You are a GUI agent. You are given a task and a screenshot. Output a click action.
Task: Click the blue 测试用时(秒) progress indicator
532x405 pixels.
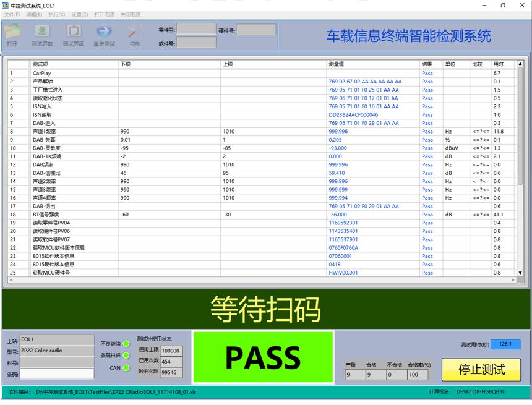click(x=507, y=343)
